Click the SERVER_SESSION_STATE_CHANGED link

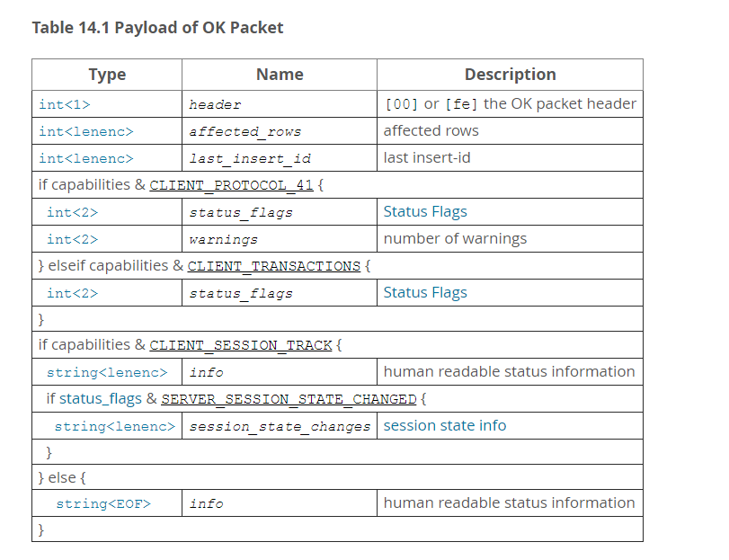289,399
